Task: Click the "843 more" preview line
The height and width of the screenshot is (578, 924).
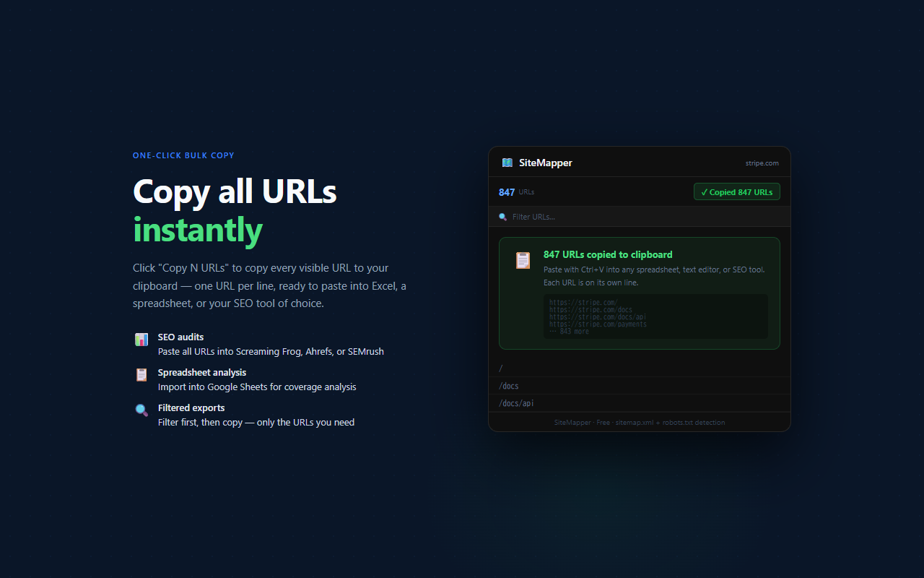Action: tap(569, 332)
